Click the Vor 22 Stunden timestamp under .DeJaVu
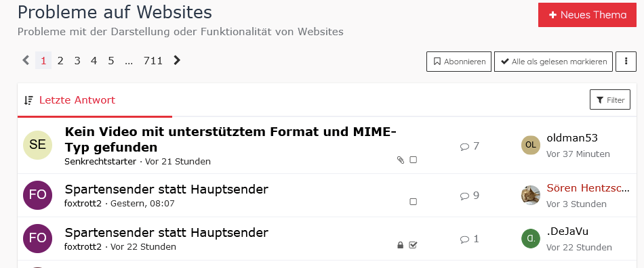 [579, 248]
